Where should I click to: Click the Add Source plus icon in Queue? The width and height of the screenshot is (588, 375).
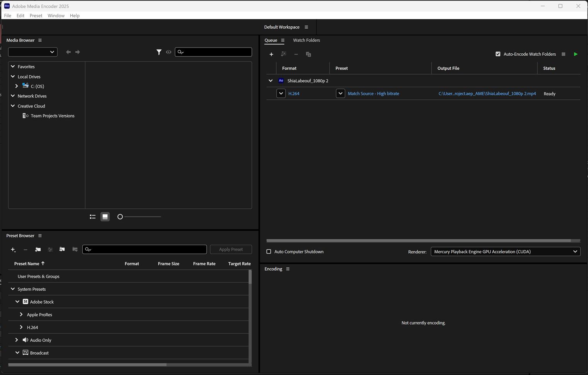[x=271, y=54]
